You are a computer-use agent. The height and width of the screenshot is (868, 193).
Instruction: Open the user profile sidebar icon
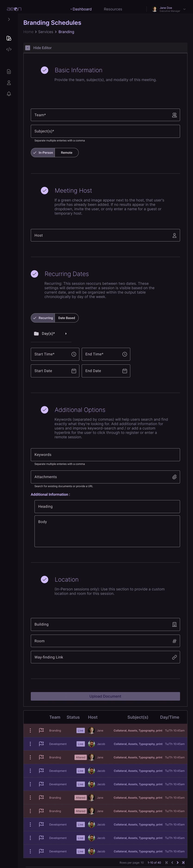tap(9, 83)
